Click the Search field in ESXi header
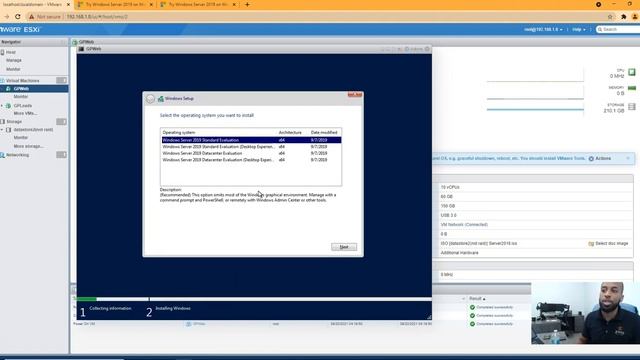 [x=620, y=29]
